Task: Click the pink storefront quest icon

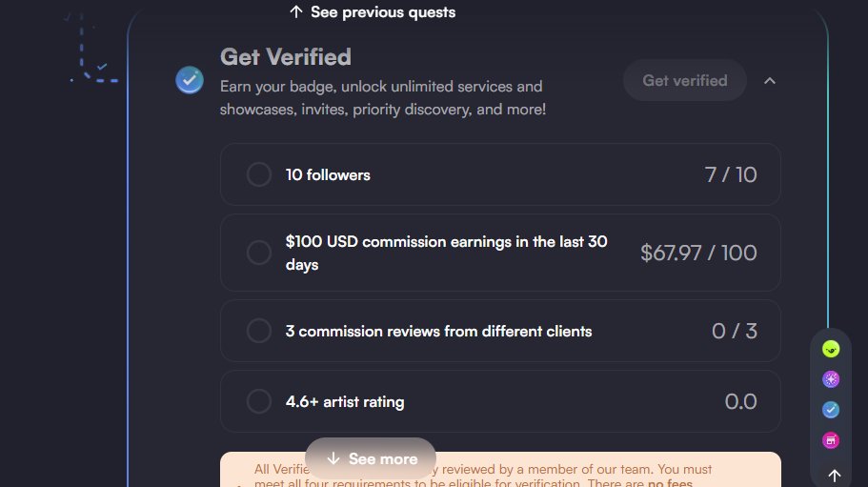Action: (831, 440)
